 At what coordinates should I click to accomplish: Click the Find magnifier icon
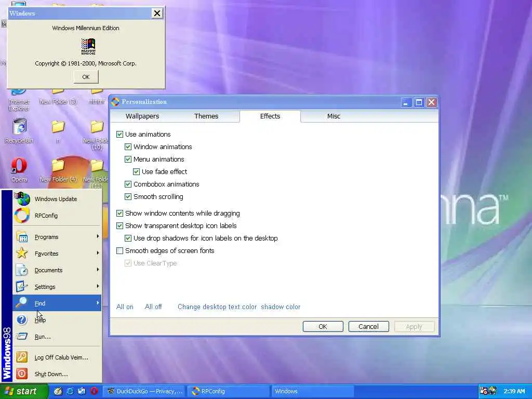click(x=22, y=303)
